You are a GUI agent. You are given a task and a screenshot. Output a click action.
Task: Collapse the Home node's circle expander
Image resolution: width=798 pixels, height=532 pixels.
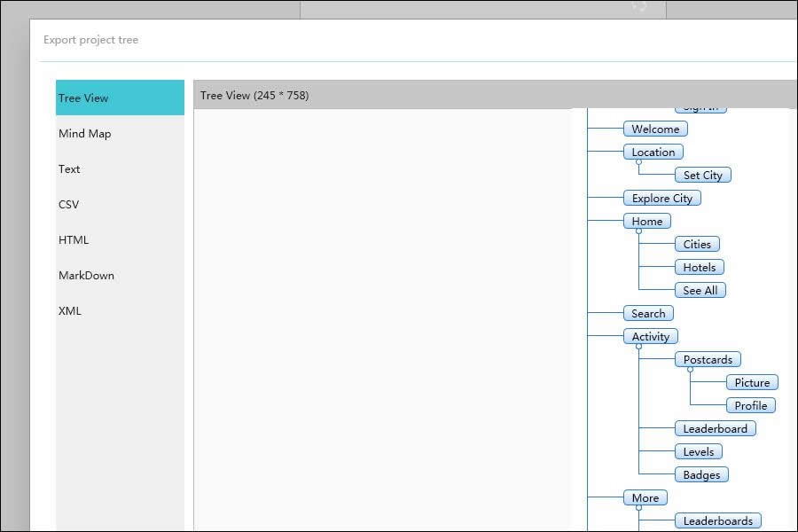tap(638, 231)
